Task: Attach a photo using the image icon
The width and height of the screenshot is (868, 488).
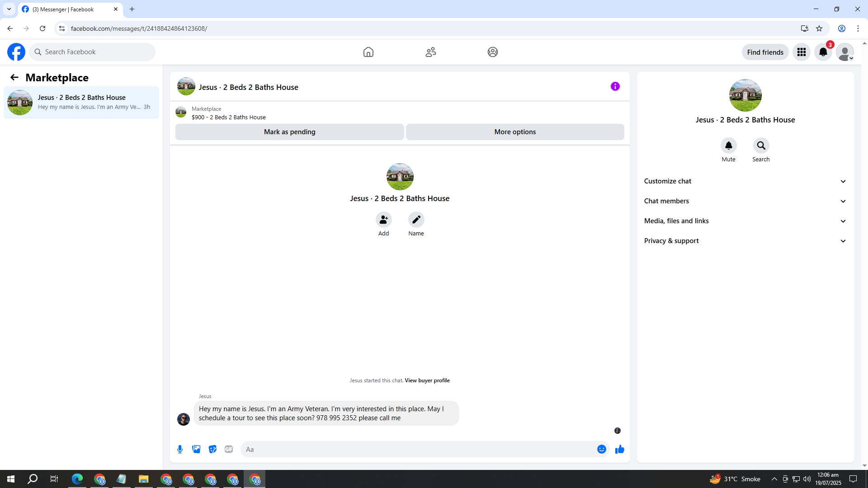Action: pos(196,449)
